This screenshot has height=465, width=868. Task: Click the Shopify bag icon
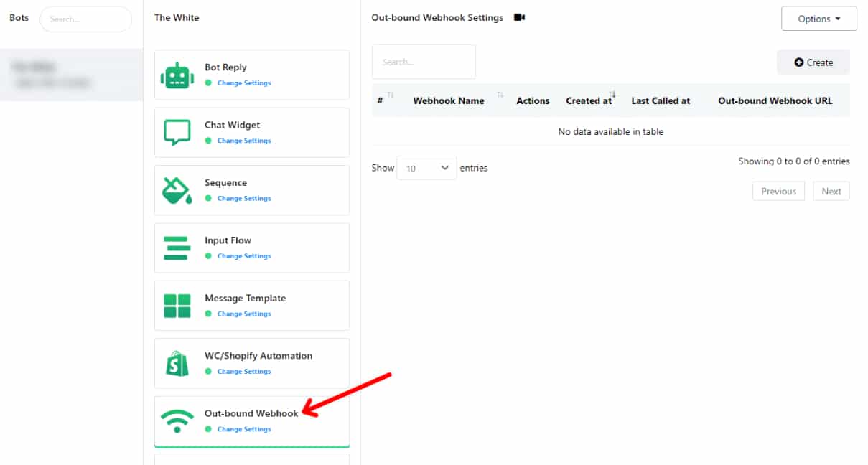coord(177,363)
